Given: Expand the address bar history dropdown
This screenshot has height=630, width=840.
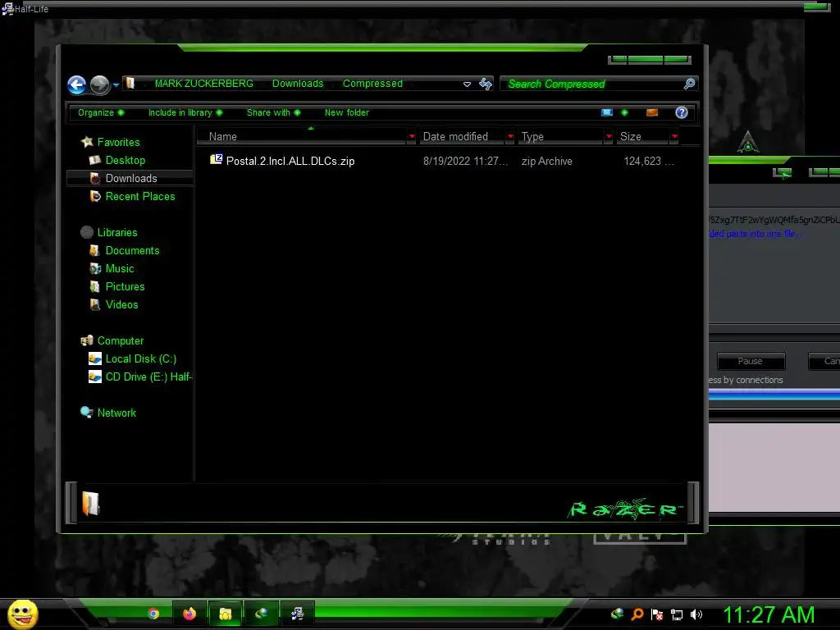Looking at the screenshot, I should click(x=467, y=84).
